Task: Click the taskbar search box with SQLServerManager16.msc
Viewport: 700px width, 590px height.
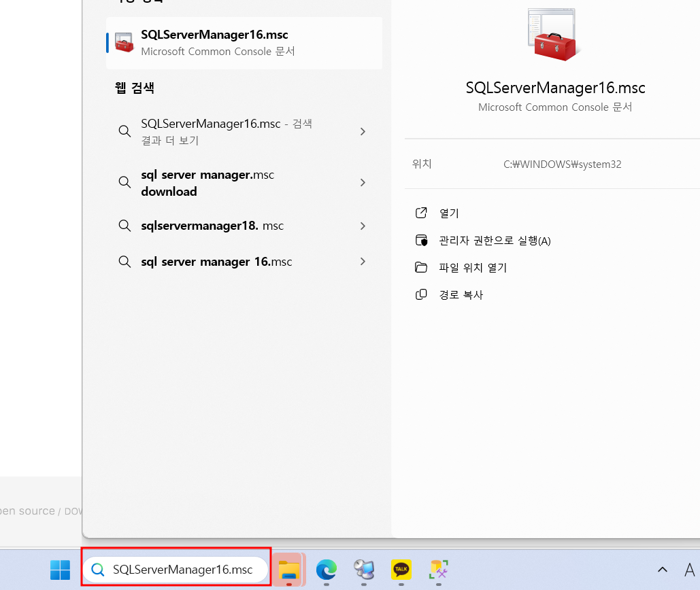Action: pyautogui.click(x=176, y=570)
